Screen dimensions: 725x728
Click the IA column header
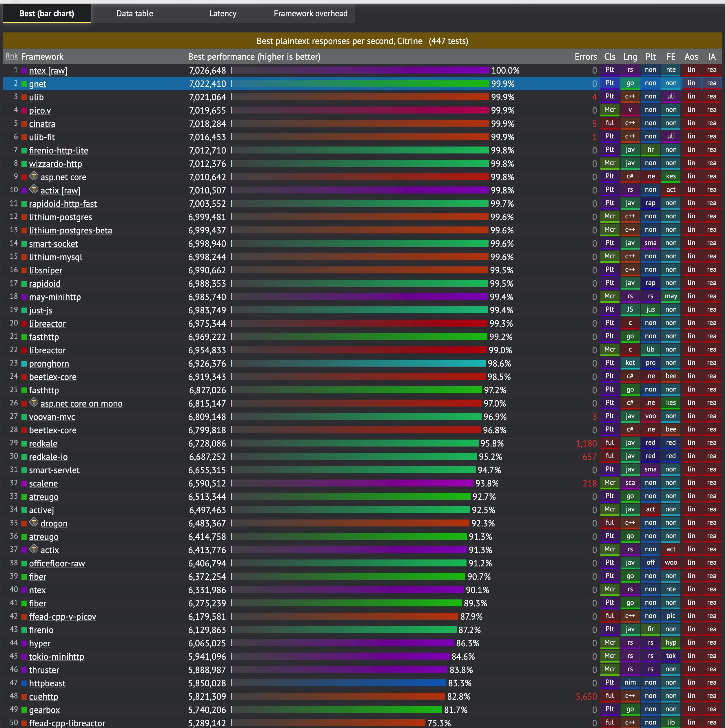point(711,56)
